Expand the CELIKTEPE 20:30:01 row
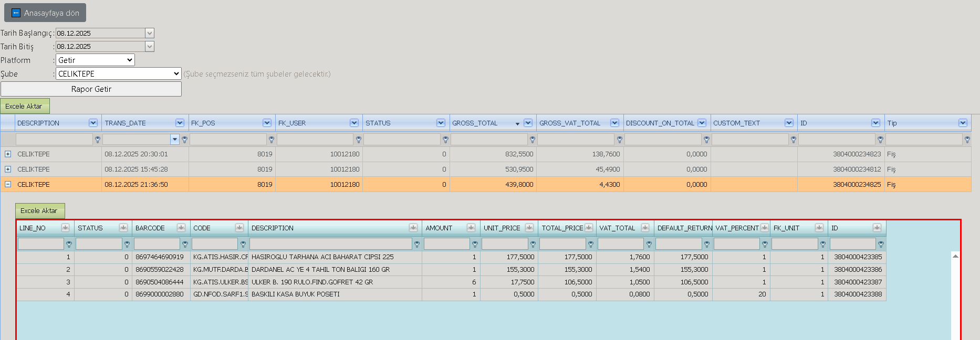The image size is (980, 340). (x=8, y=154)
